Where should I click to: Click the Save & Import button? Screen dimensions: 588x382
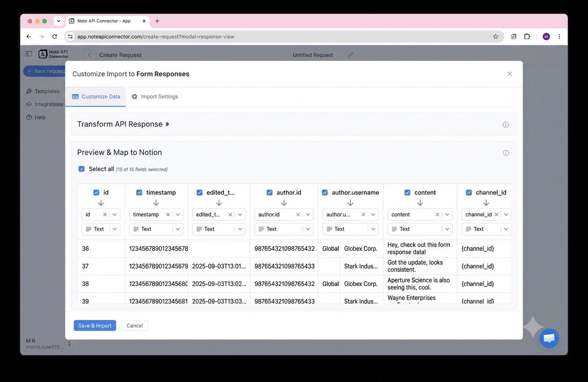coord(95,326)
